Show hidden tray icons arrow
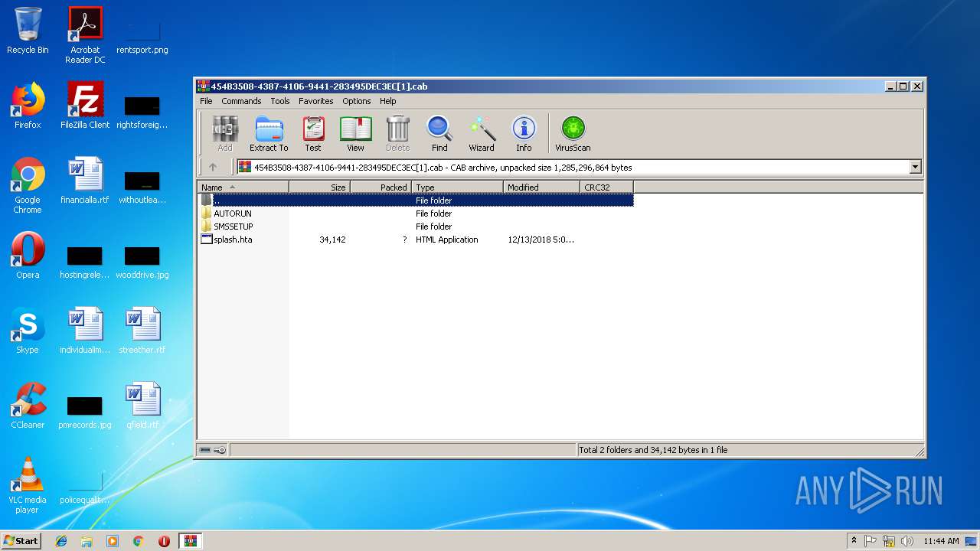 [854, 541]
